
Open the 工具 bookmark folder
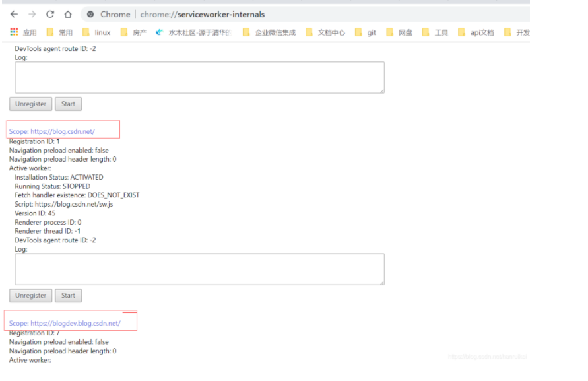(435, 32)
